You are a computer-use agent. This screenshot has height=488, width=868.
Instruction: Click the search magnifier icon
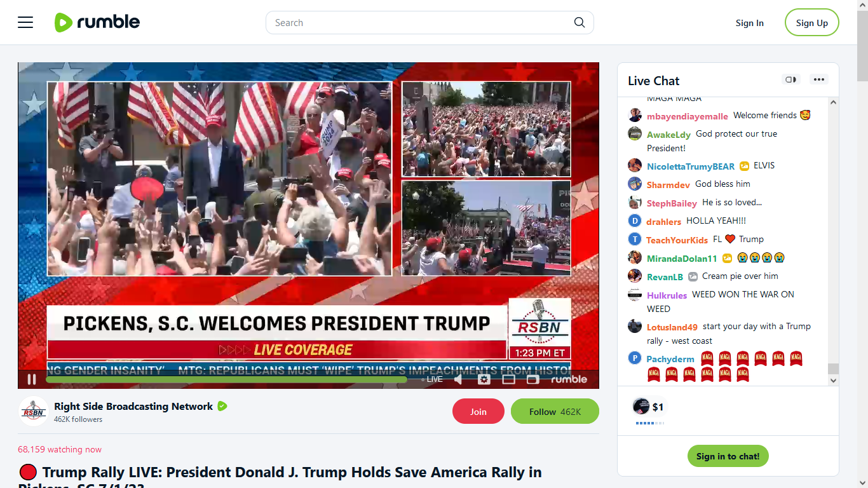(579, 22)
